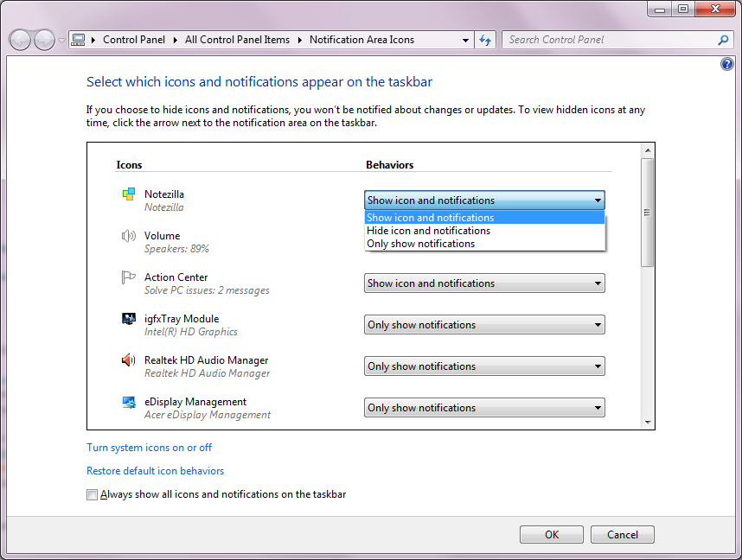
Task: Click the igfxTray Module icon
Action: 129,319
